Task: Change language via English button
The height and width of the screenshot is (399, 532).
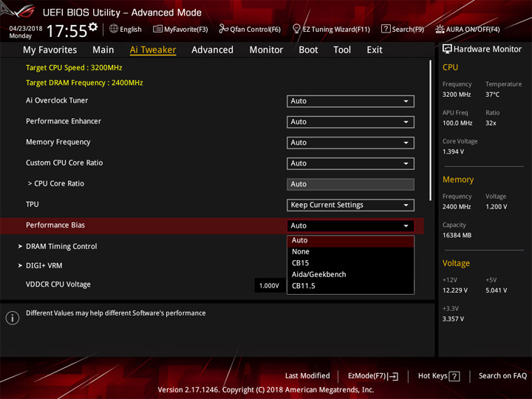Action: point(126,29)
